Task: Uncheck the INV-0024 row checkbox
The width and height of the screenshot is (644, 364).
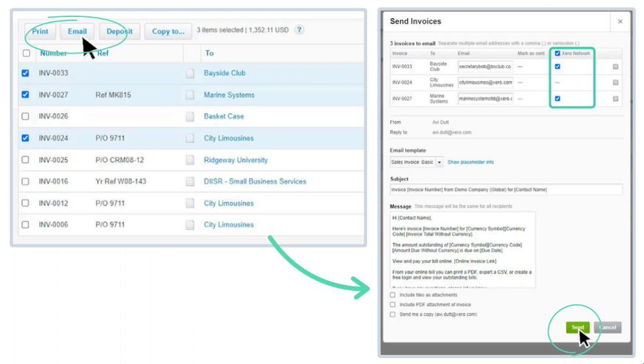Action: [25, 138]
